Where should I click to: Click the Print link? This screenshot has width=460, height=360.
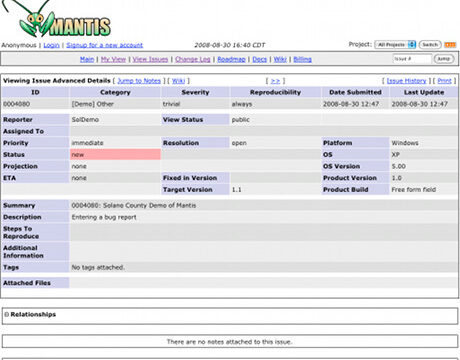click(x=444, y=81)
